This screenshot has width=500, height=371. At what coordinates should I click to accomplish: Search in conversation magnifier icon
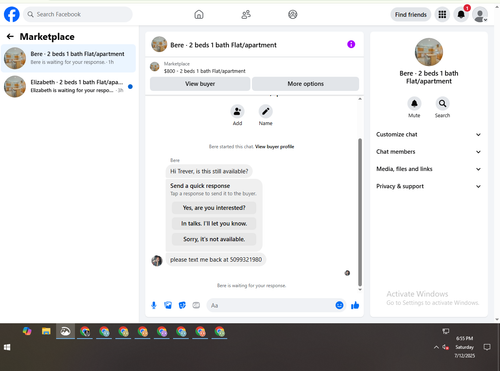(x=442, y=104)
